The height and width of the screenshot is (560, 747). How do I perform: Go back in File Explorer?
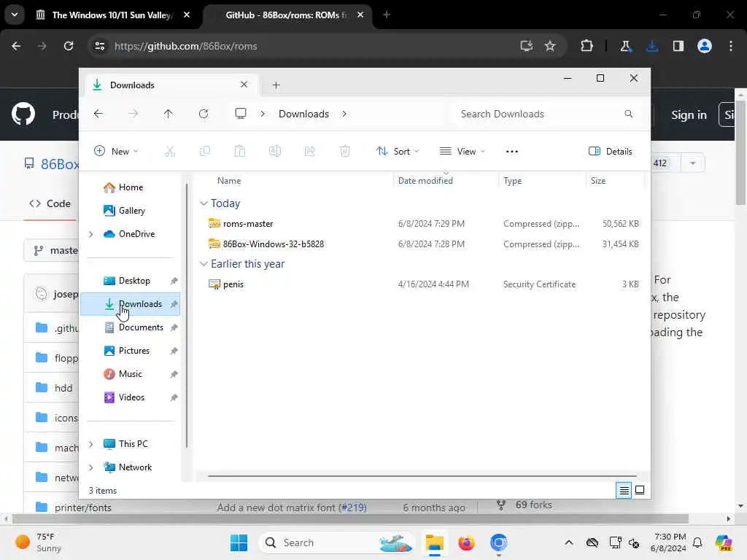point(98,114)
